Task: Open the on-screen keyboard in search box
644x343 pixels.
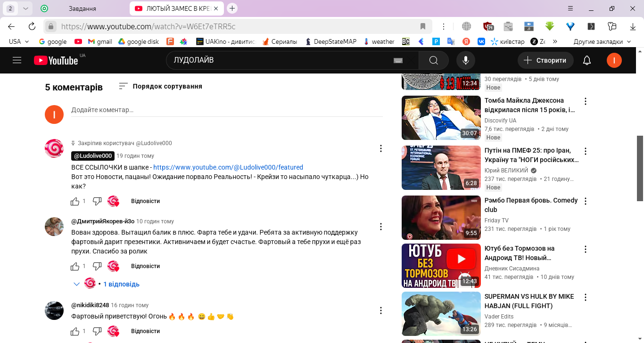Action: (397, 60)
